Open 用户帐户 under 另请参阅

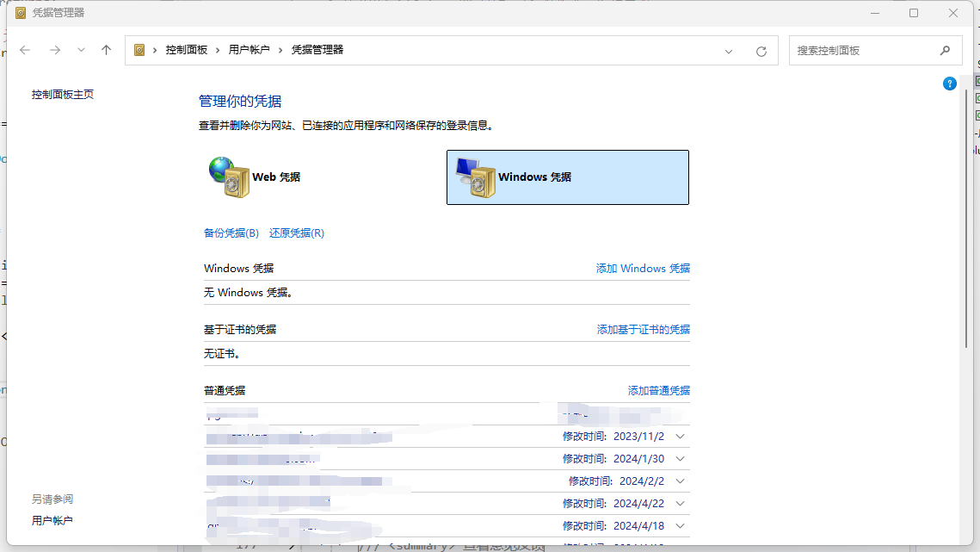pyautogui.click(x=52, y=521)
